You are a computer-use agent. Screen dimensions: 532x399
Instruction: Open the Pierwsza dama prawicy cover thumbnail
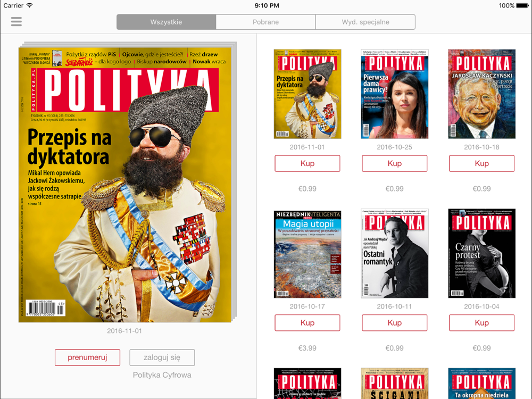click(x=395, y=94)
